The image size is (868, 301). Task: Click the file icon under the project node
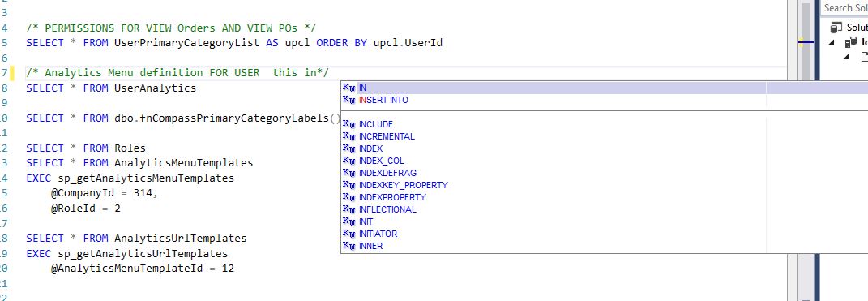tap(865, 57)
